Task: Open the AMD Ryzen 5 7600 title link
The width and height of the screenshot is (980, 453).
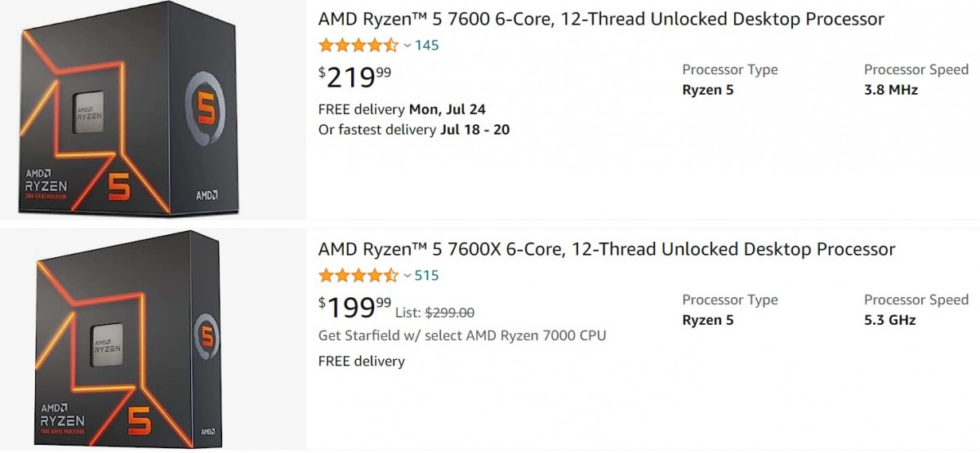Action: 600,19
